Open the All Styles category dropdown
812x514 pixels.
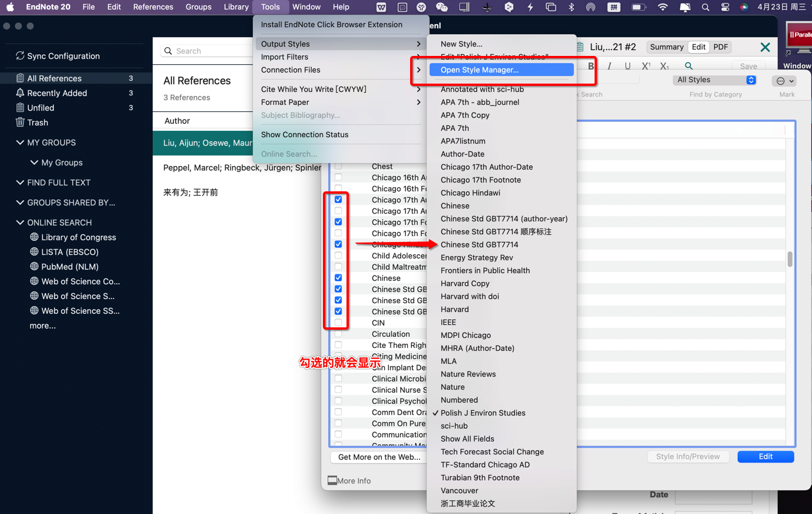pyautogui.click(x=714, y=80)
